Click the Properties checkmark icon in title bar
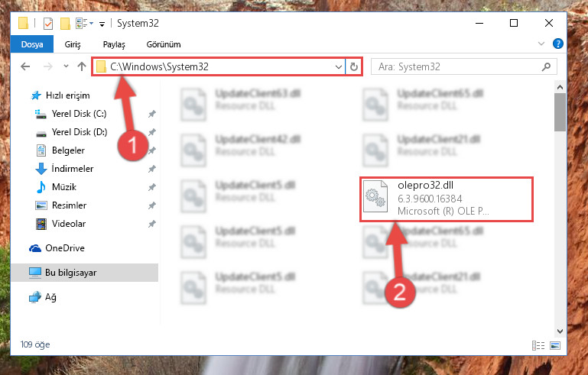 (x=48, y=24)
